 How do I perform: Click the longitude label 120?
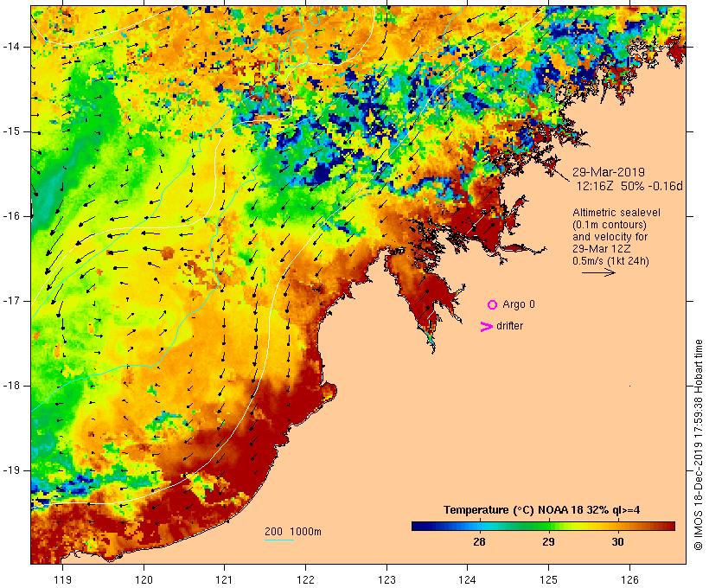point(144,579)
